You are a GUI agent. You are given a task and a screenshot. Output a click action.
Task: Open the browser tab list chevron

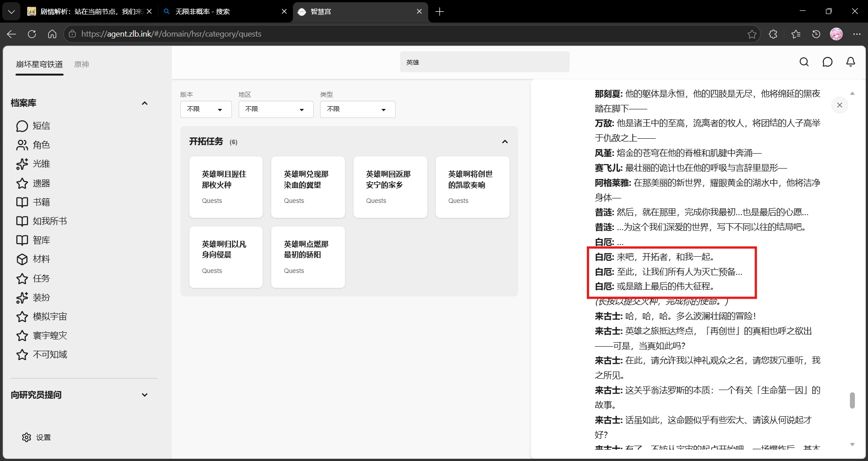[11, 11]
